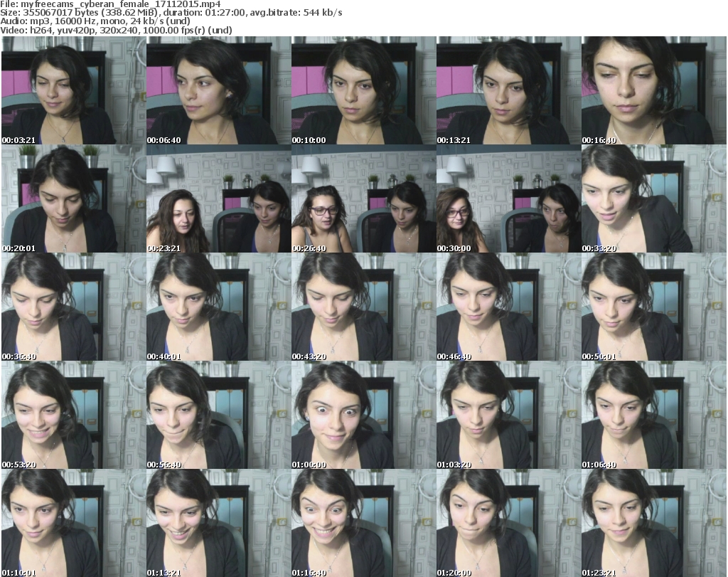The width and height of the screenshot is (728, 577).
Task: Open the thumbnail stamped 00:43:20
Action: point(363,307)
